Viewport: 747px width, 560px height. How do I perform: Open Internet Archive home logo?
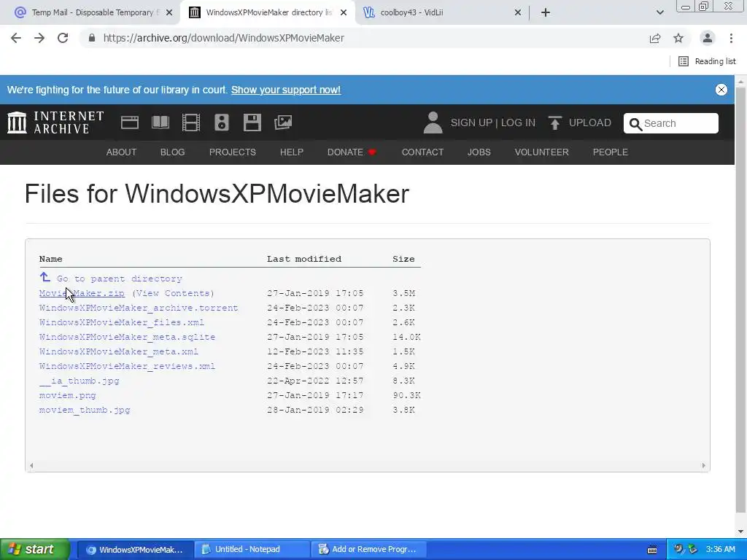55,122
